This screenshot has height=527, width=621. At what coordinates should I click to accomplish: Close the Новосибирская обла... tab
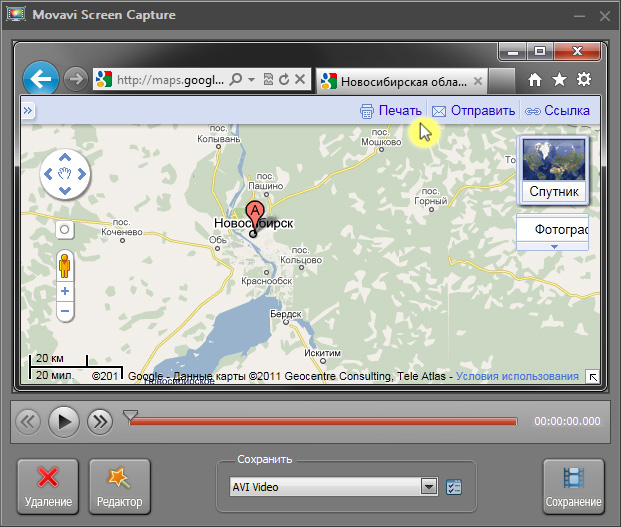point(478,81)
